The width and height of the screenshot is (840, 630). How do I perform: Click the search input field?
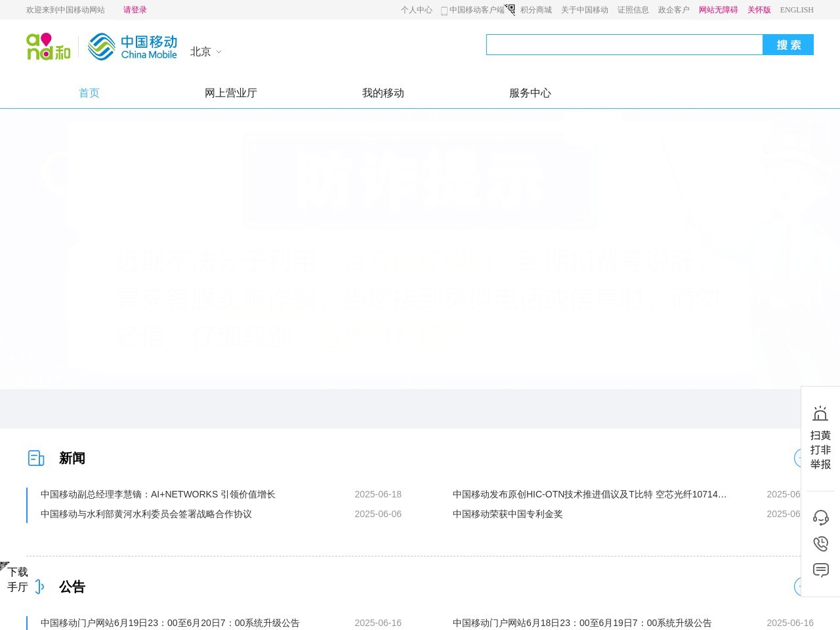[x=624, y=45]
